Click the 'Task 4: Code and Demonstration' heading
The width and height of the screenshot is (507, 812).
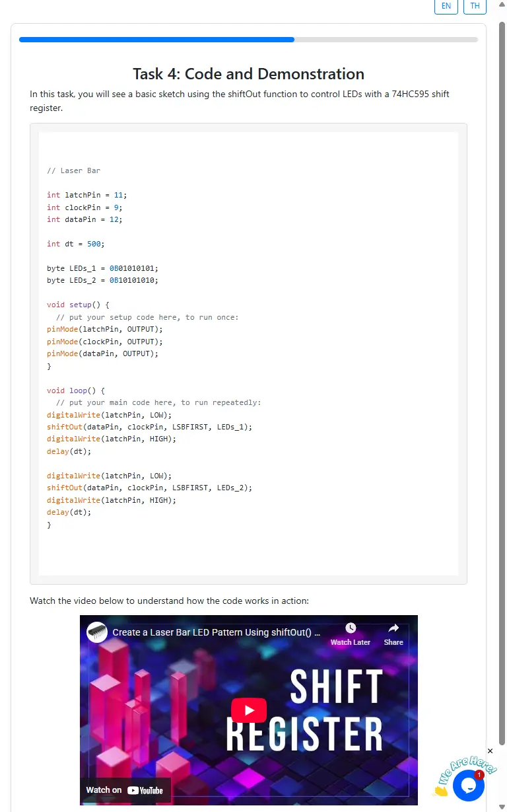coord(248,74)
